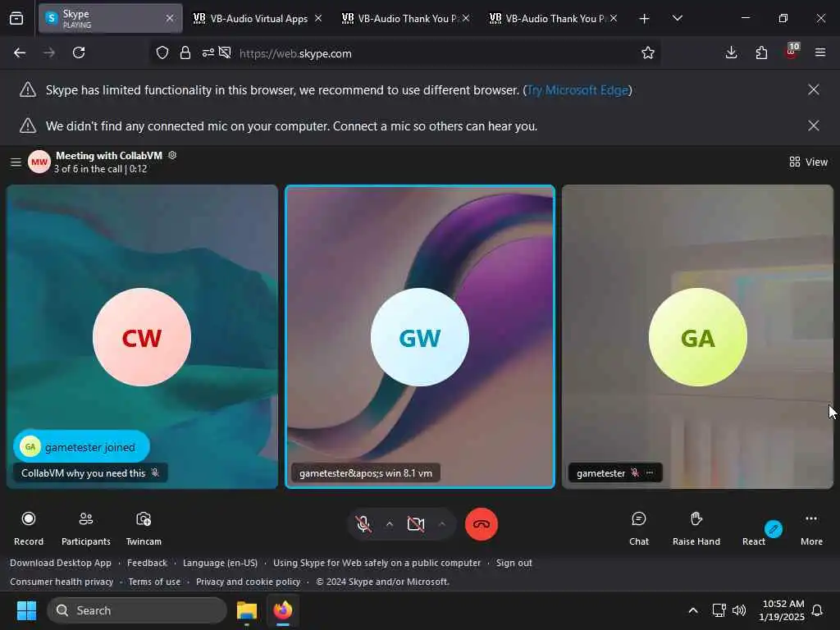Dismiss the limited functionality warning
Screen dimensions: 840x630
813,89
